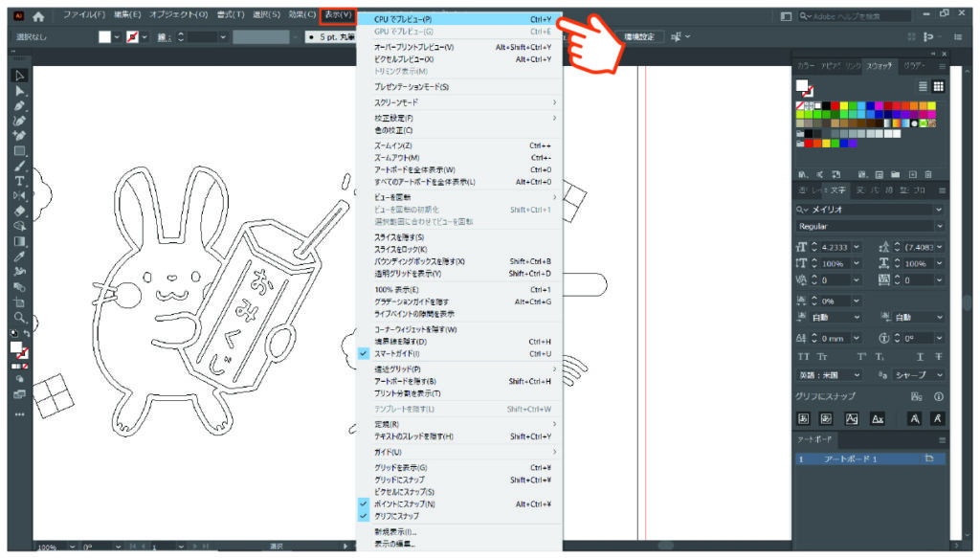
Task: Click the Strikethrough text style icon
Action: click(x=938, y=357)
